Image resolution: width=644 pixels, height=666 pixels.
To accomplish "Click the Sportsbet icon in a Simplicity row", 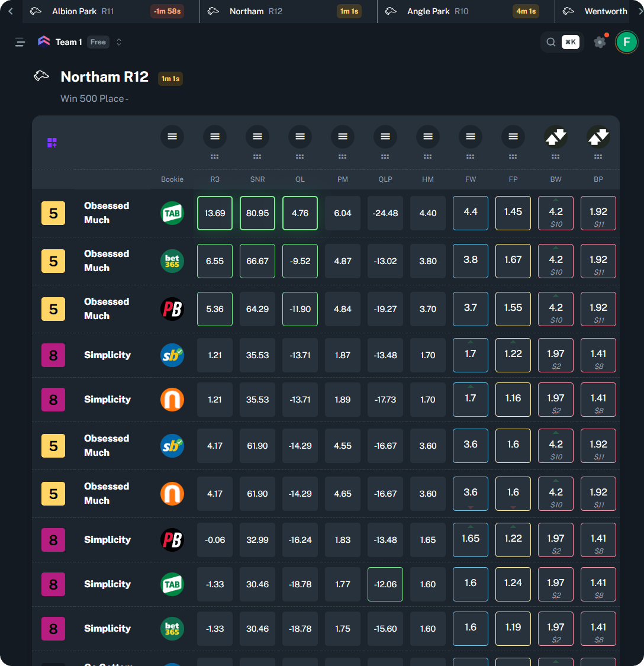I will coord(172,355).
